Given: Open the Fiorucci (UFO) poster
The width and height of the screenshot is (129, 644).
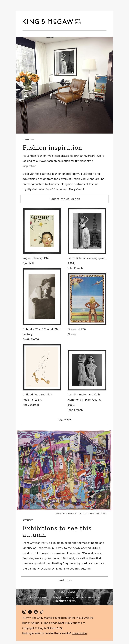Looking at the screenshot, I should click(87, 299).
